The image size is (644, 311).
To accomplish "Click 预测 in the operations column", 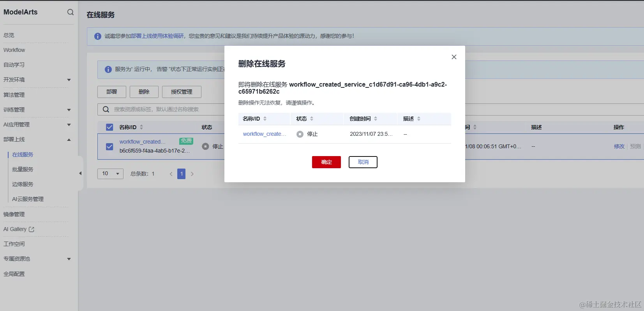I will 635,146.
